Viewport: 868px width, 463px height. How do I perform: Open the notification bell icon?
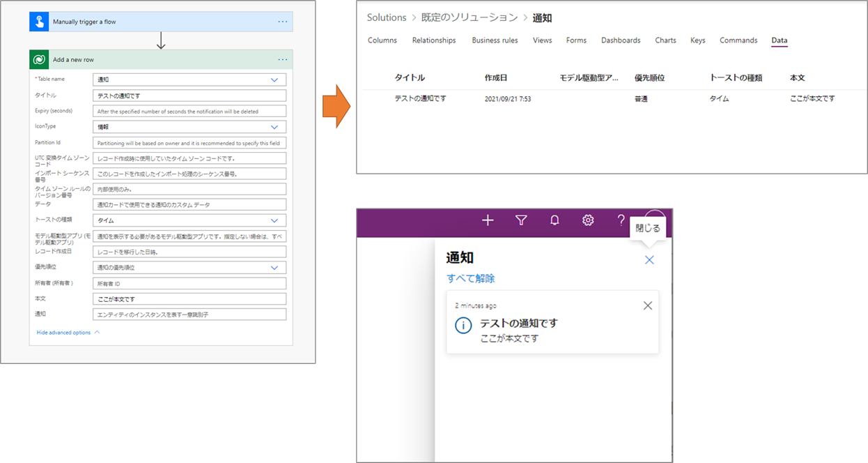[x=555, y=220]
